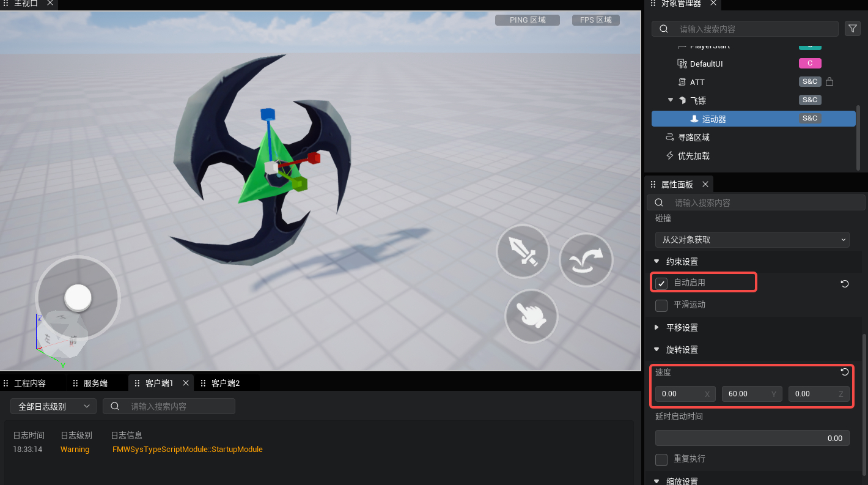Click the lock icon beside ATT
The height and width of the screenshot is (485, 868).
[x=829, y=81]
